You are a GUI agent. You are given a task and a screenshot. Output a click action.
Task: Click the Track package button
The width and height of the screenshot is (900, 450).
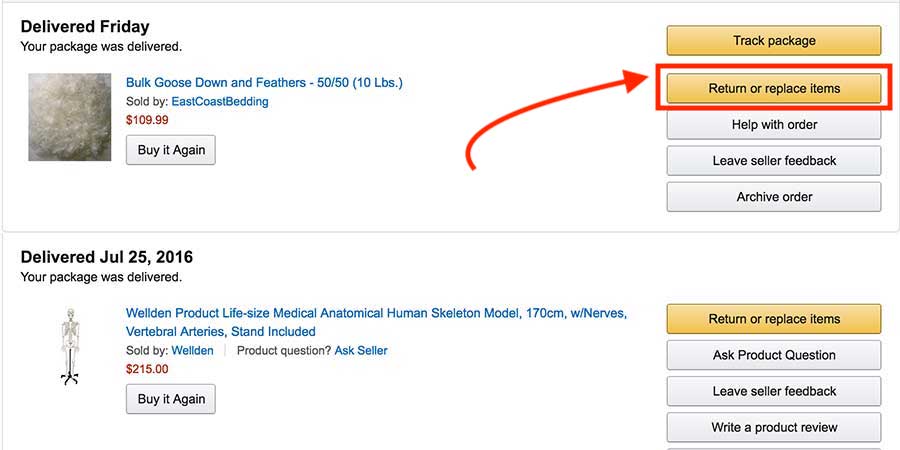(x=773, y=41)
